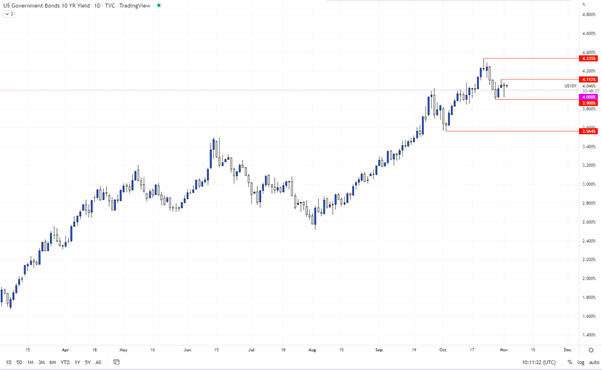Click the red price label 3.900%
This screenshot has width=602, height=370.
point(589,103)
